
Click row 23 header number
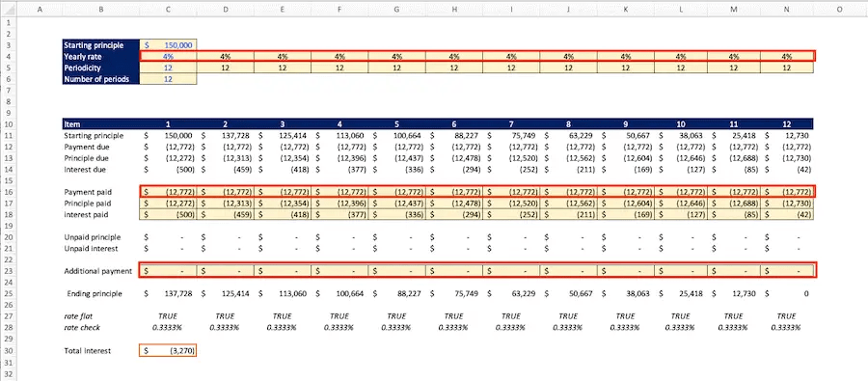pyautogui.click(x=9, y=271)
